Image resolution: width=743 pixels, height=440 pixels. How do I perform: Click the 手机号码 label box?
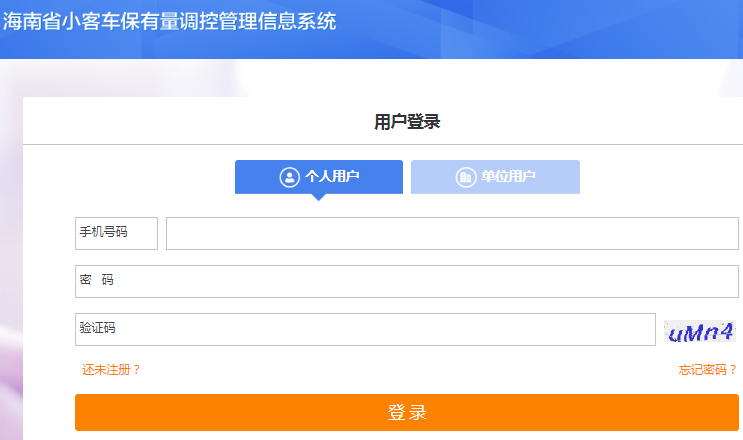point(116,233)
